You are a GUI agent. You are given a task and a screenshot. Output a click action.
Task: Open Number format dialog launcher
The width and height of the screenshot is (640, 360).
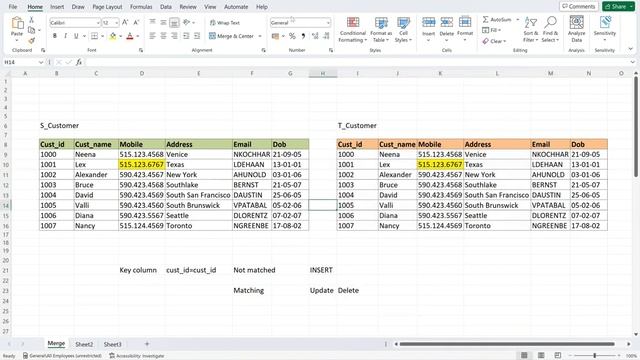tap(331, 50)
